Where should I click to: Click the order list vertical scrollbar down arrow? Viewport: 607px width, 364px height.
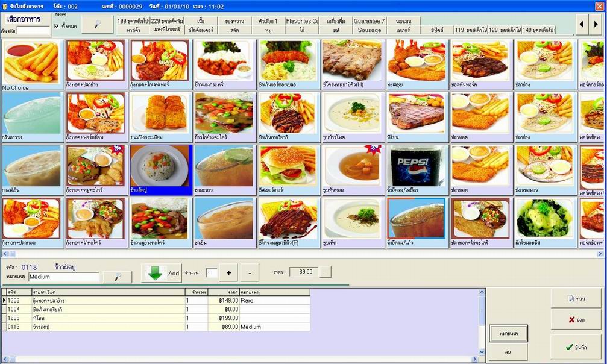482,352
